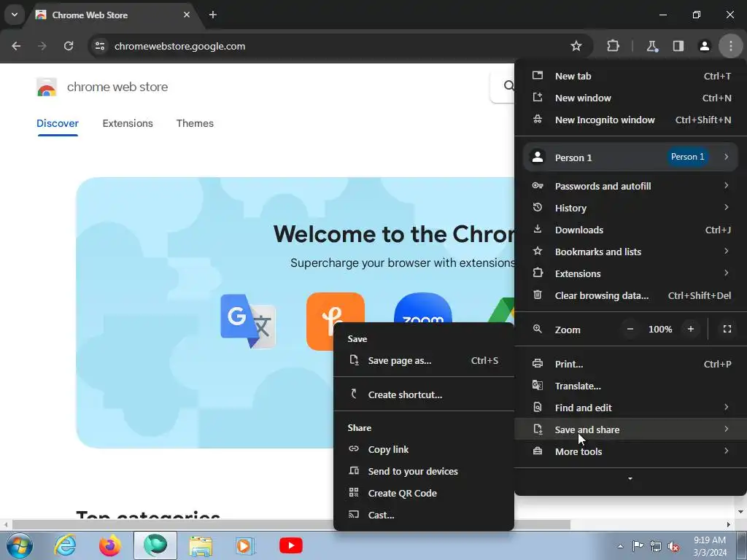The height and width of the screenshot is (560, 747).
Task: Open the media player taskbar icon
Action: [246, 545]
